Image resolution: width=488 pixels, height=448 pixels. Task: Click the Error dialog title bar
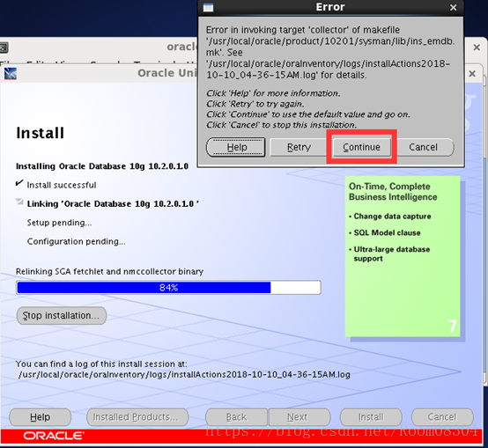(x=330, y=7)
